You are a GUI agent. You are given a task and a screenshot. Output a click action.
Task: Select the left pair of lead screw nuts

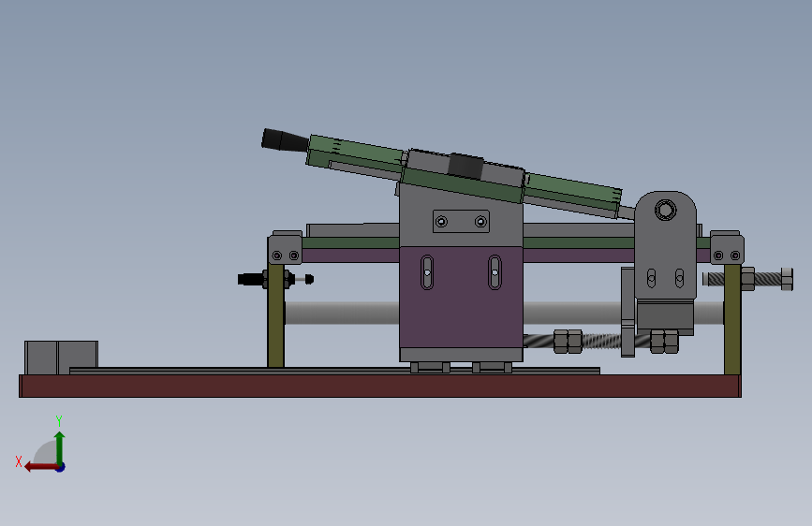[568, 342]
